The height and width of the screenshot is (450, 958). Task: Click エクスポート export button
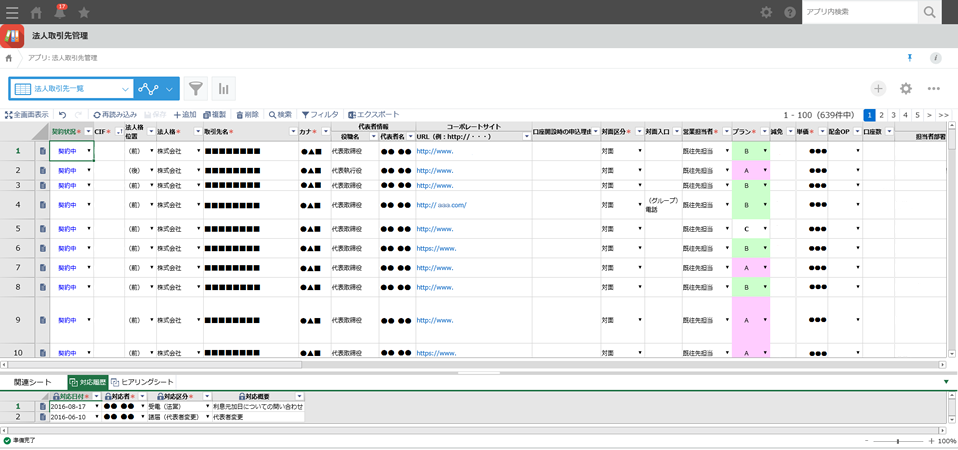(372, 115)
